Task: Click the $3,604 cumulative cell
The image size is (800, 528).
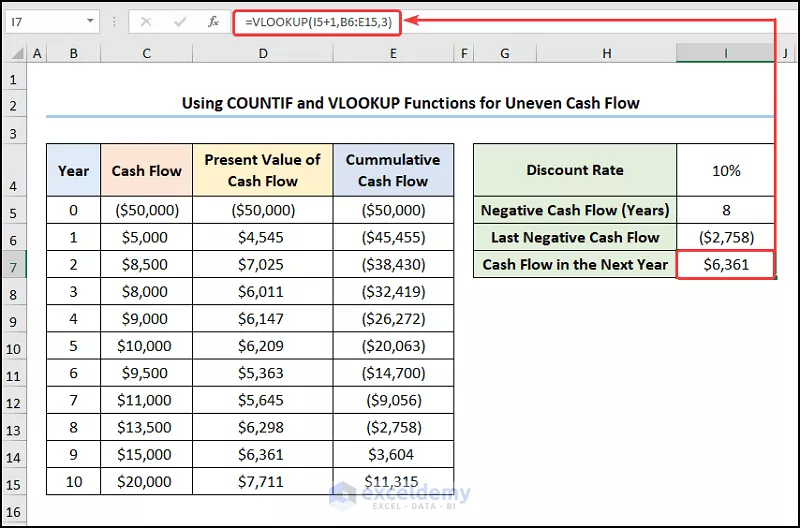Action: pos(393,454)
